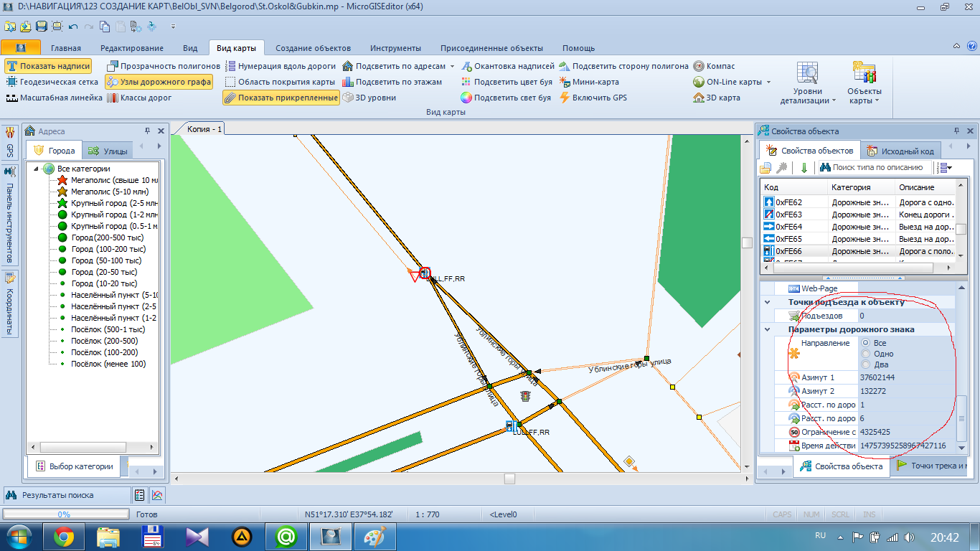Screen dimensions: 980x551
Task: Click the horizontal scrollbar thumb under the map
Action: (509, 478)
